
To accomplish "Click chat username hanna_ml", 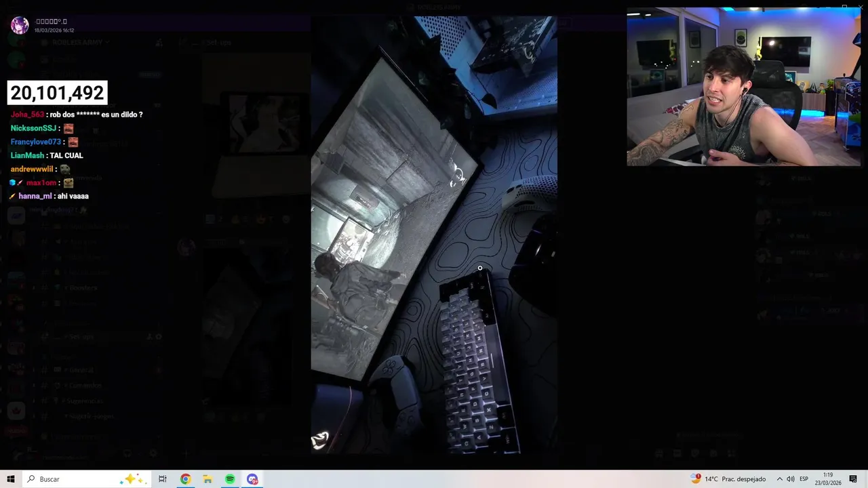I will coord(35,196).
